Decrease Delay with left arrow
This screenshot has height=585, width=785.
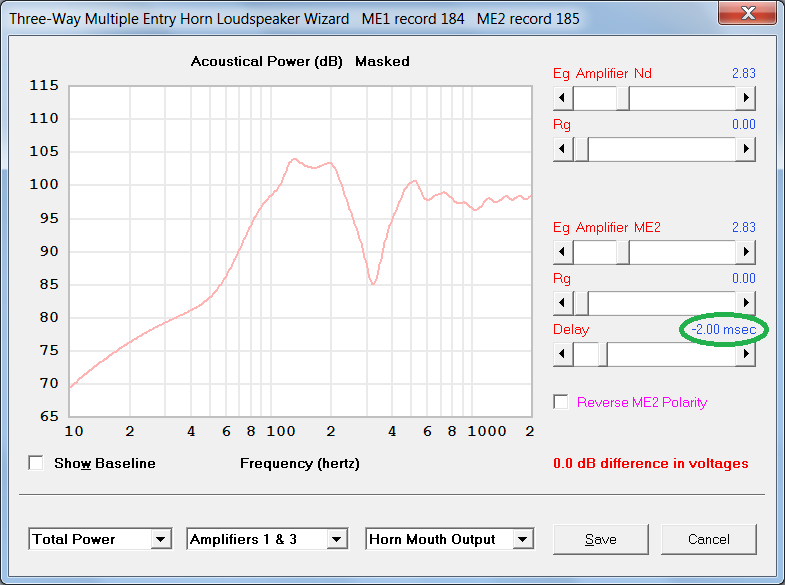point(563,354)
